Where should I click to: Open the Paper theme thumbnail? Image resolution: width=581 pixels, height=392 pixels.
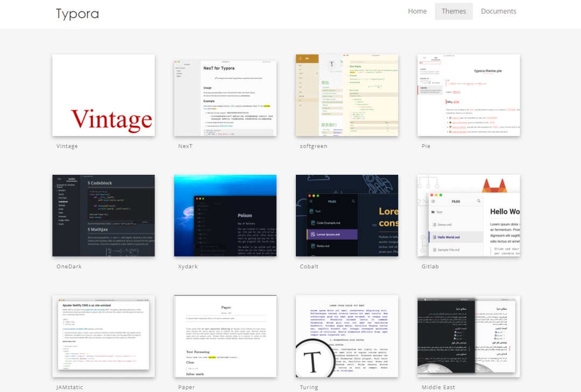pos(225,336)
